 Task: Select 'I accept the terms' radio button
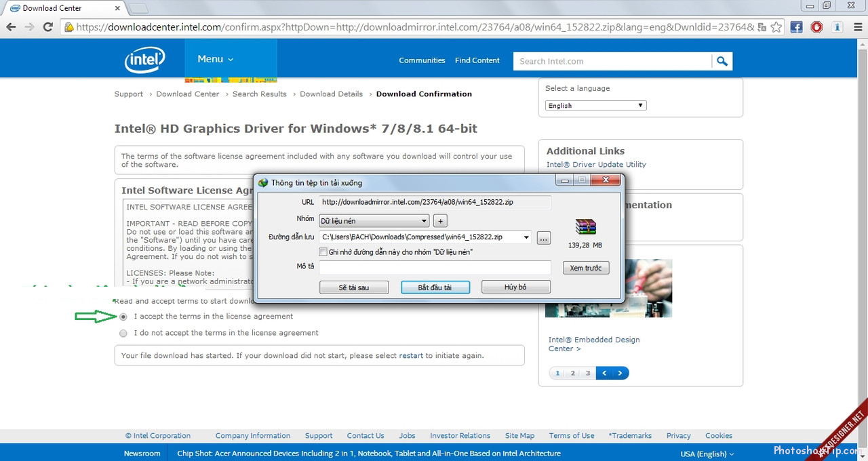123,317
